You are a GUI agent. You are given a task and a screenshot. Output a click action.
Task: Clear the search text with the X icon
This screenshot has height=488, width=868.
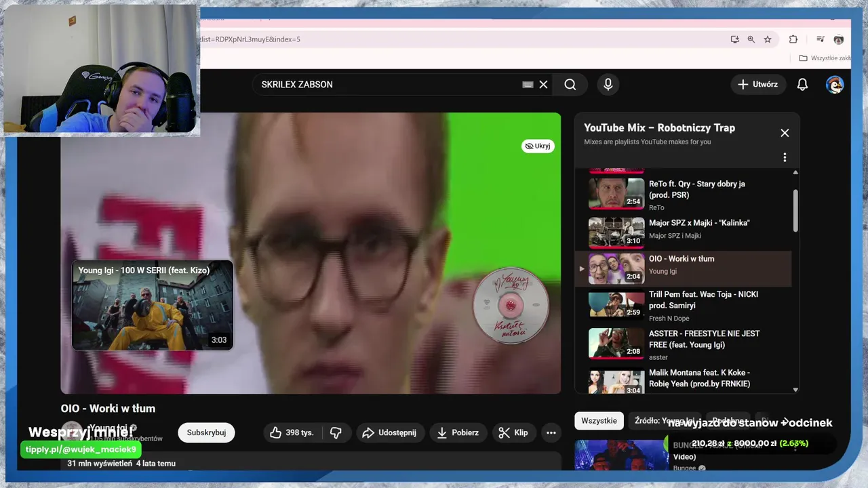click(543, 85)
